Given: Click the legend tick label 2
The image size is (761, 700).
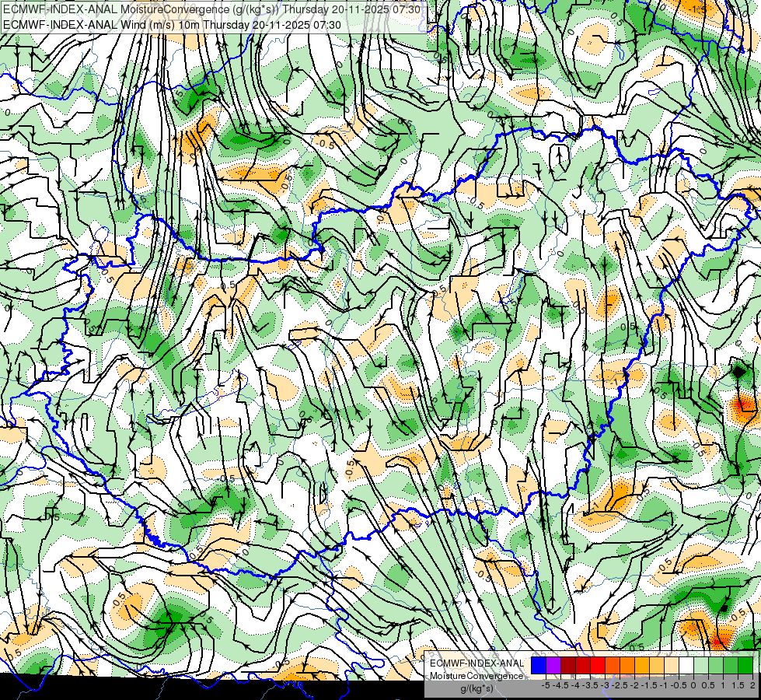Looking at the screenshot, I should 752,685.
